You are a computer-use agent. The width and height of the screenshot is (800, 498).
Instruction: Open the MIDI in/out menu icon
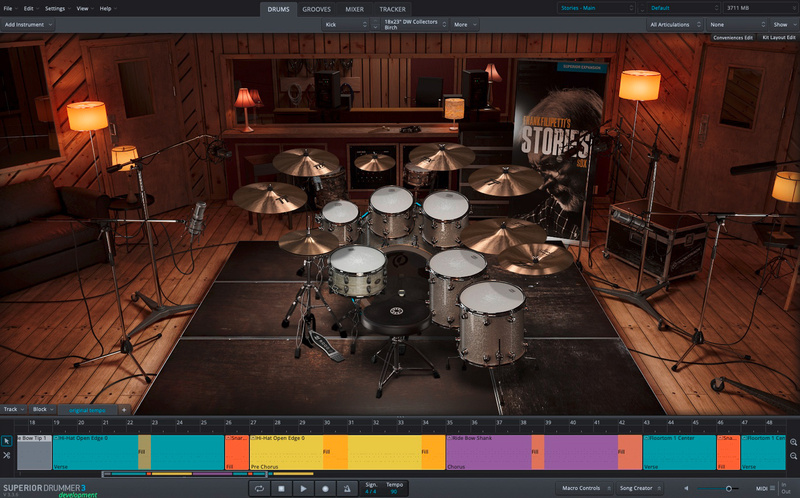(x=772, y=488)
